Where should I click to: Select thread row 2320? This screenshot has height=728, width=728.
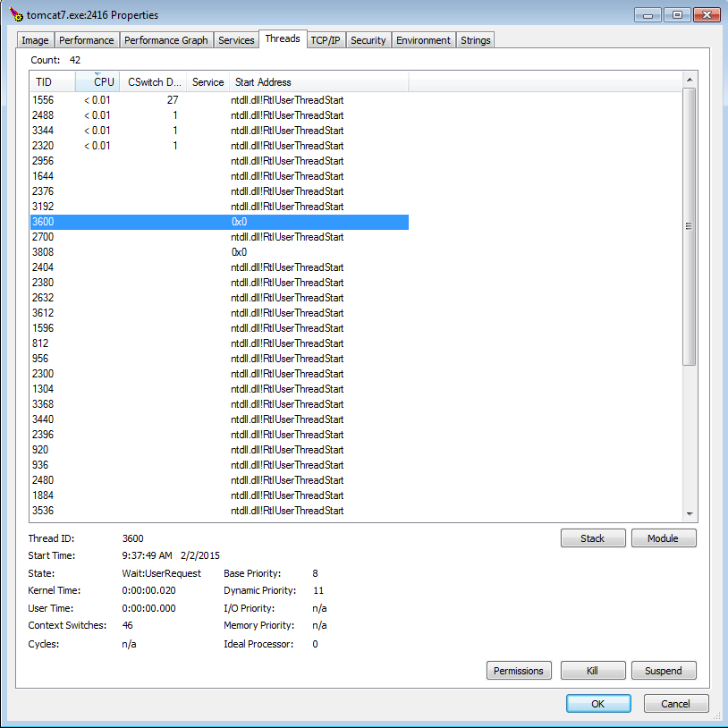point(219,146)
